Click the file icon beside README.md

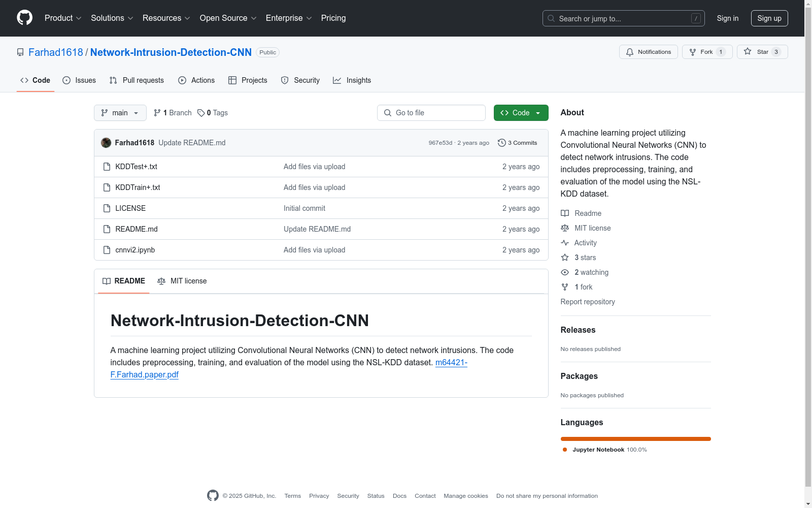[107, 229]
